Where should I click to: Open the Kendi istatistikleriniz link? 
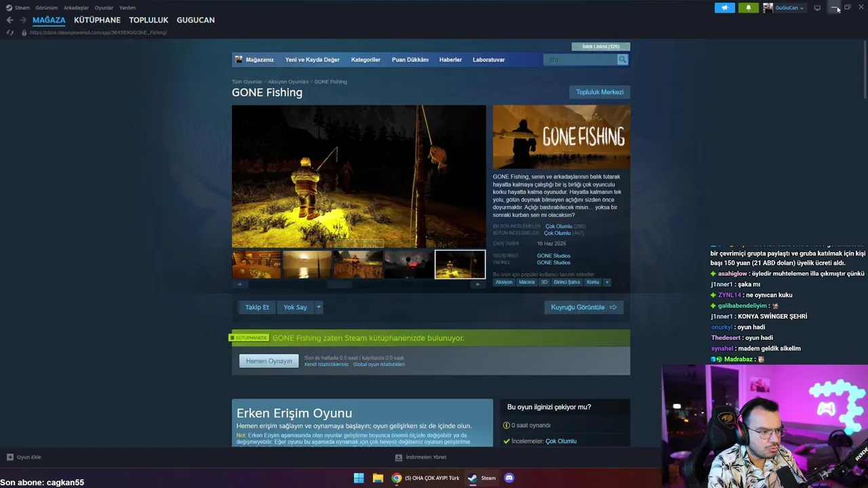326,365
